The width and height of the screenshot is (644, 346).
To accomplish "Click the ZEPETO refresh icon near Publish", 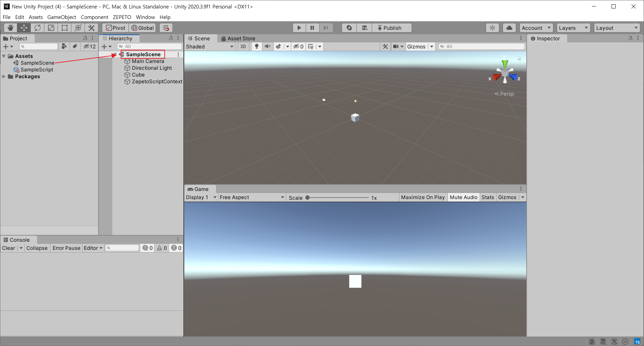I will coord(349,28).
